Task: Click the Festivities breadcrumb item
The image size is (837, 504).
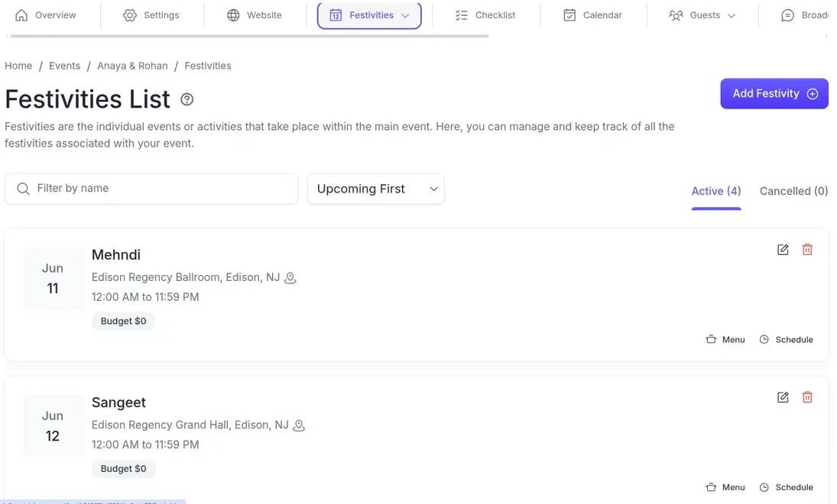Action: coord(208,66)
